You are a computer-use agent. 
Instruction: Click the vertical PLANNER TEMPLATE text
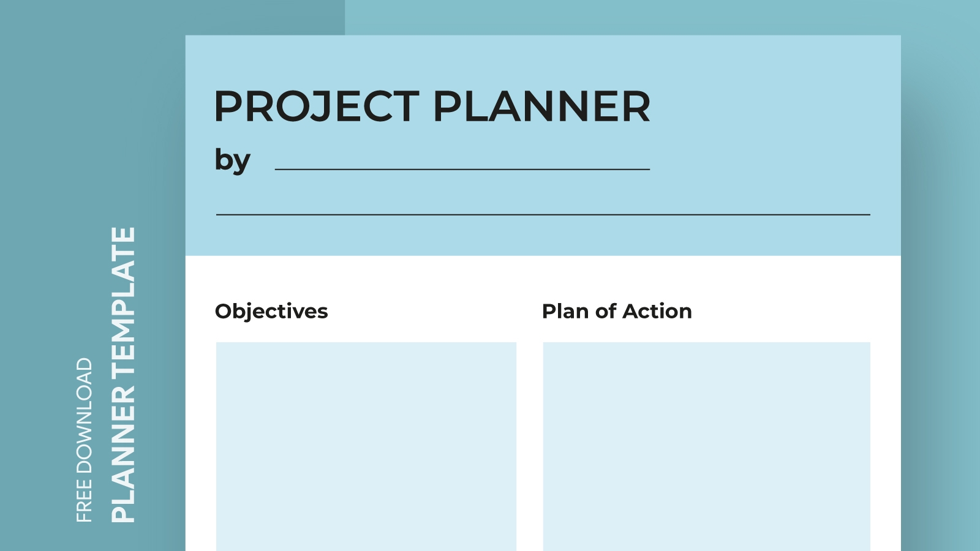(123, 375)
